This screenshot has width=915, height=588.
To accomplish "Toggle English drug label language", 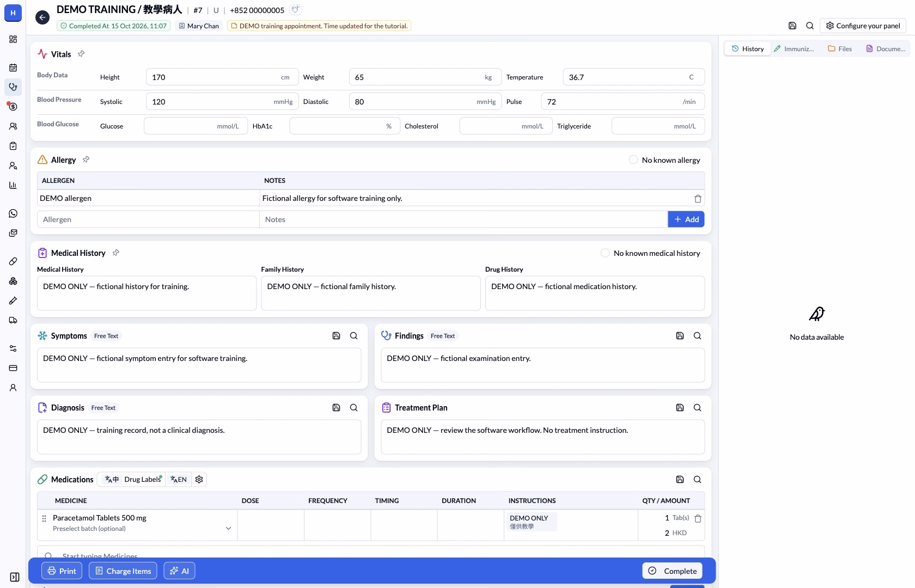I will [179, 480].
